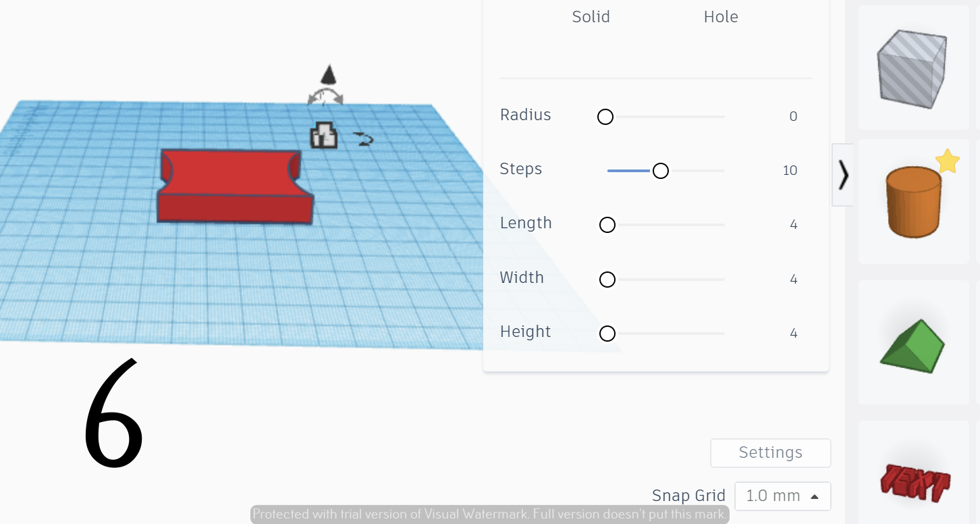Click the gray double-arrow rotation handle

[x=325, y=97]
